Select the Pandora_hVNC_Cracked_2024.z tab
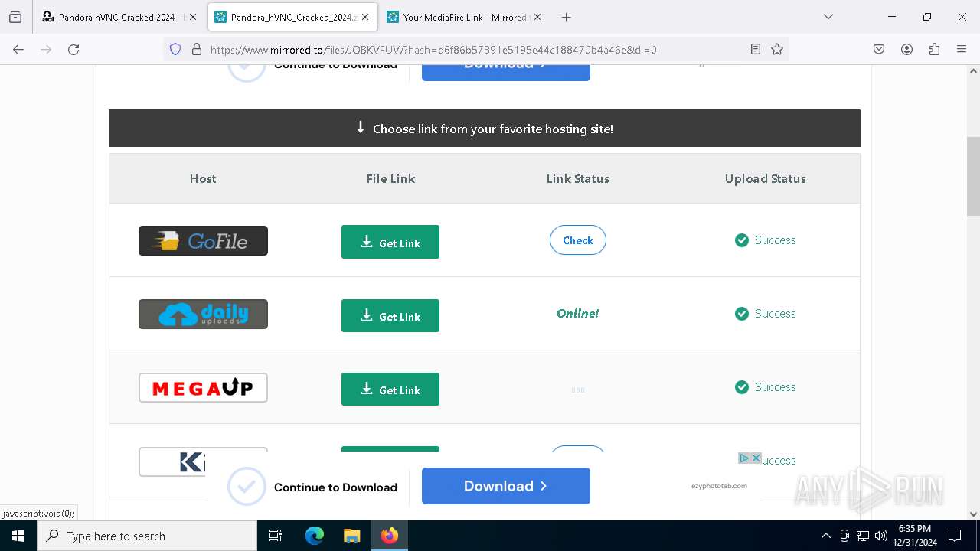 point(292,17)
